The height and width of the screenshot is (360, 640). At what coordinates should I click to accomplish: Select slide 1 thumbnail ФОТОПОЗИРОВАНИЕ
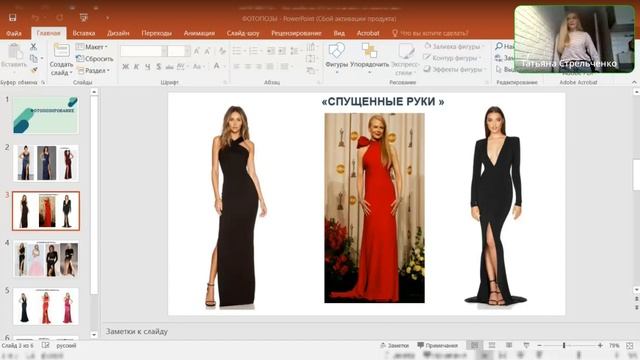pos(46,115)
